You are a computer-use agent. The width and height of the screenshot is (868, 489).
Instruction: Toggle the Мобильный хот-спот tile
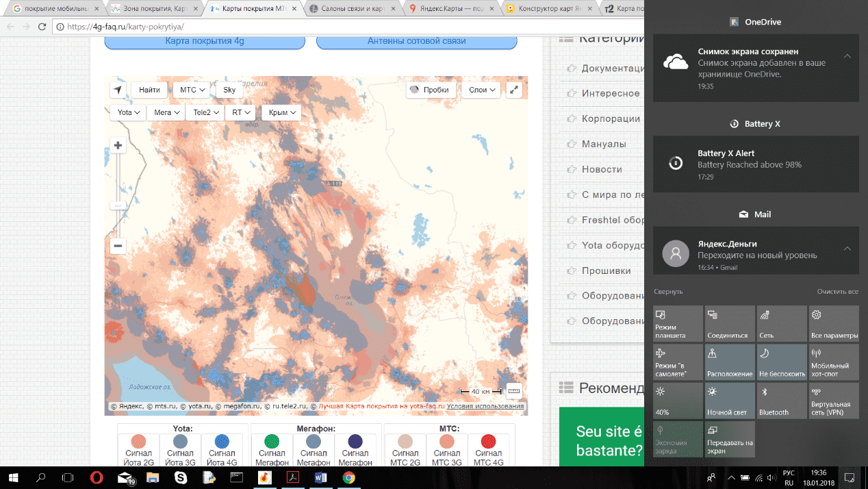834,362
